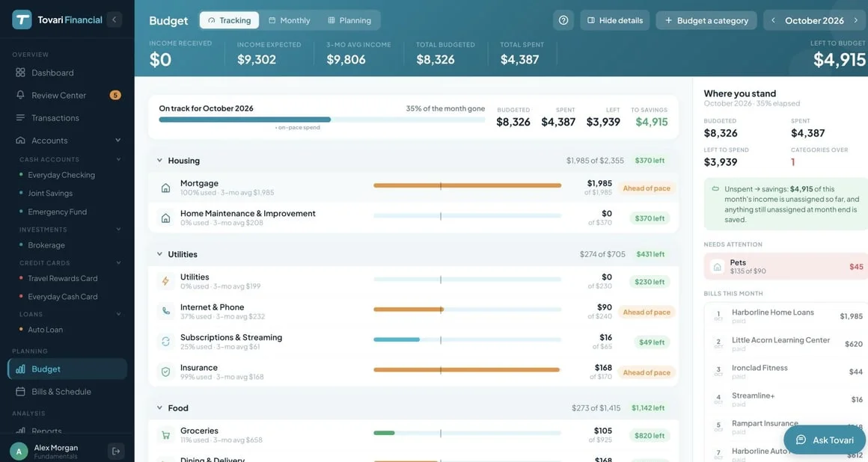Screen dimensions: 868x462
Task: Open the Pets needs attention card
Action: pyautogui.click(x=786, y=266)
